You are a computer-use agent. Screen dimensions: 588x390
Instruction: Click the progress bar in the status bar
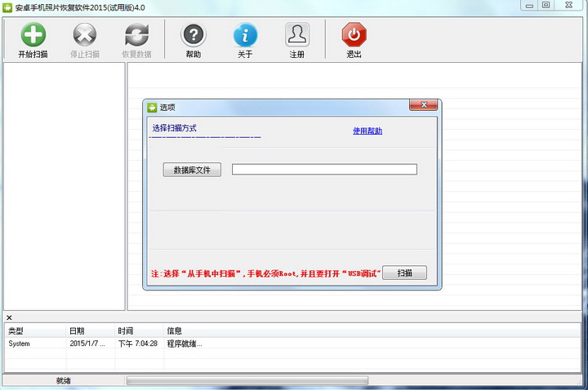247,380
